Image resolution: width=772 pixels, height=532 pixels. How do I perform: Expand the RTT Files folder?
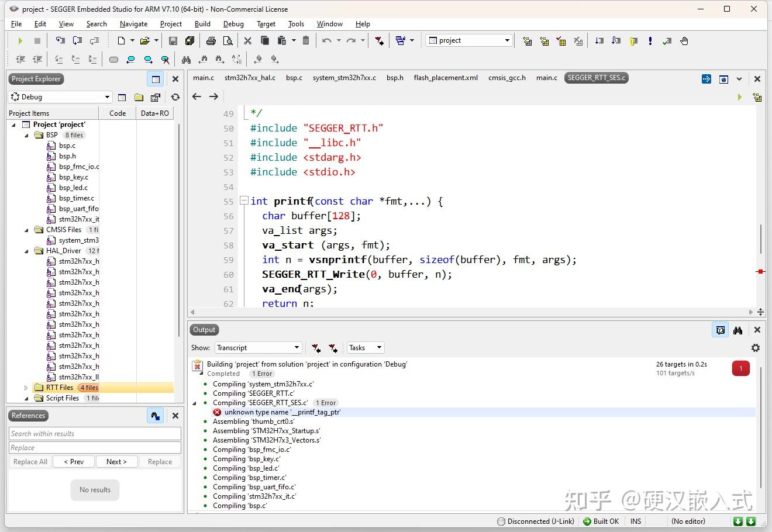pos(26,388)
